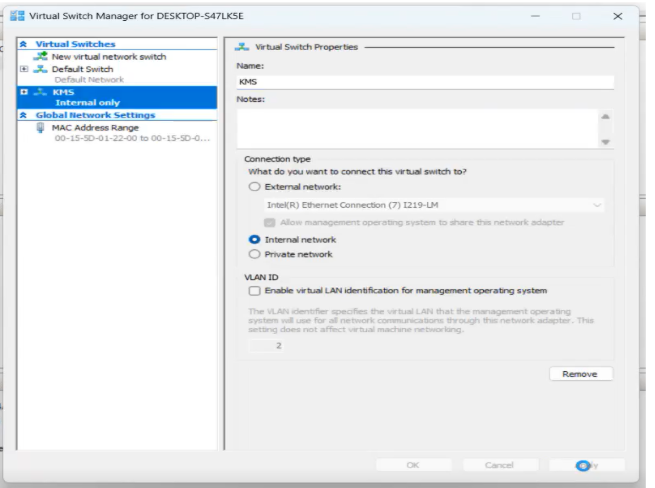Click the Global Network Settings header
The image size is (655, 488).
click(95, 115)
